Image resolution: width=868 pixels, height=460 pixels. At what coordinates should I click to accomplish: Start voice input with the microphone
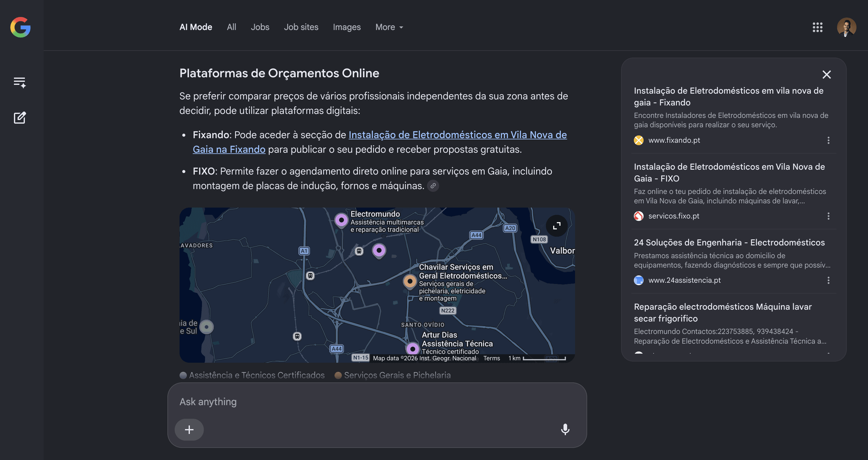tap(565, 430)
